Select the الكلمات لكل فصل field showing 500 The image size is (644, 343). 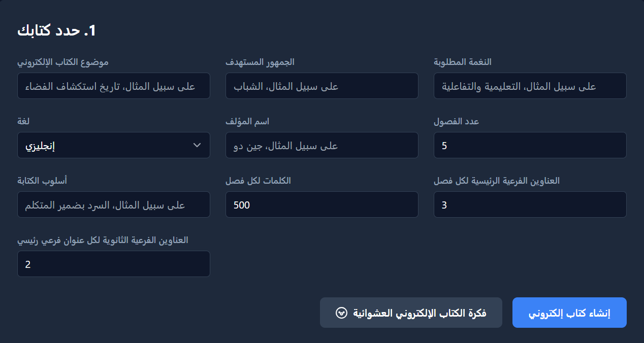coord(321,204)
